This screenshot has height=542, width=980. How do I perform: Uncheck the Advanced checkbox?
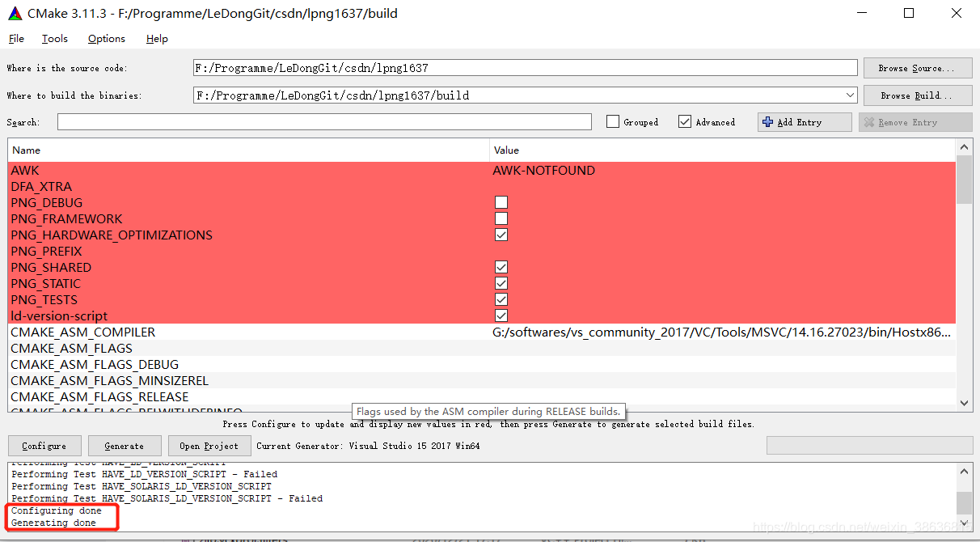pyautogui.click(x=685, y=122)
